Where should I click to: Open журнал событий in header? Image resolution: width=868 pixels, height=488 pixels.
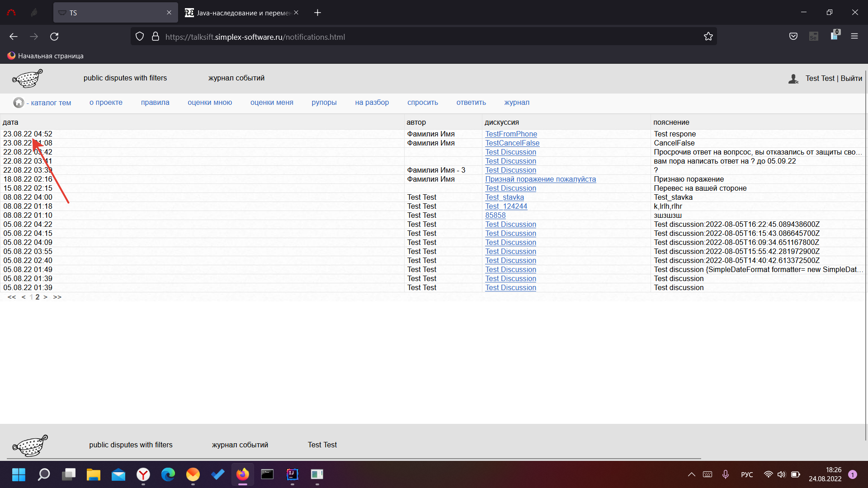click(236, 78)
